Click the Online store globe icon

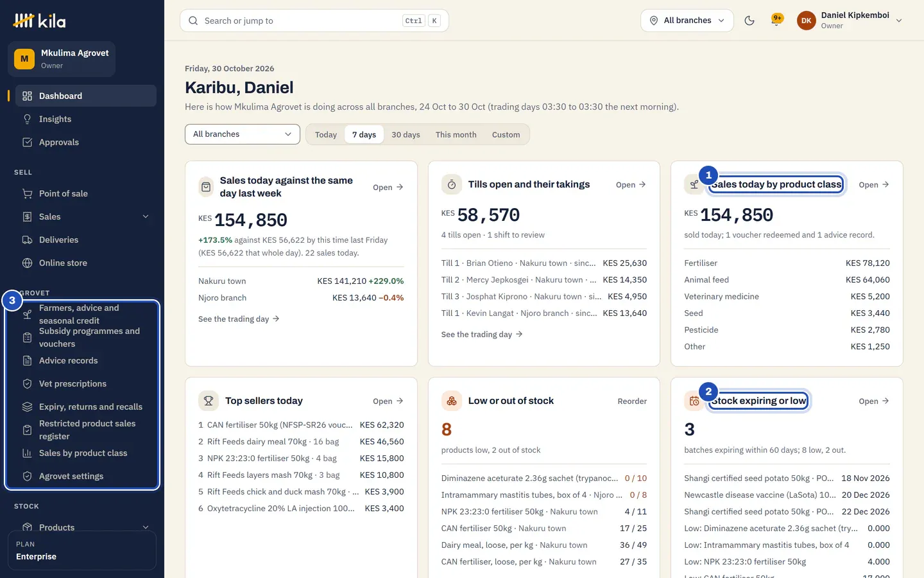point(27,263)
